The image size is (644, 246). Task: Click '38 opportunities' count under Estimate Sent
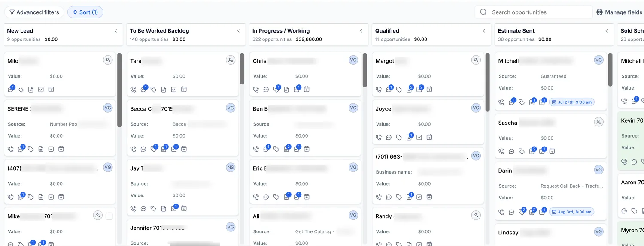[x=516, y=39]
